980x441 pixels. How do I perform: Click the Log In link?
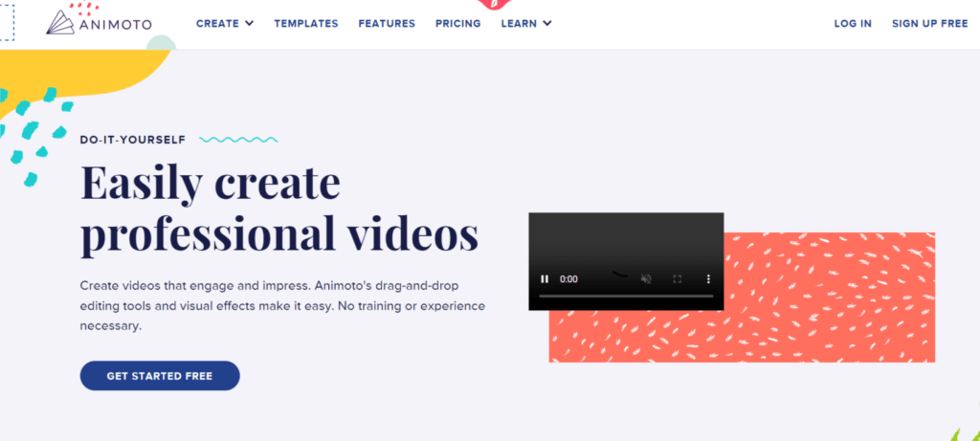tap(853, 24)
